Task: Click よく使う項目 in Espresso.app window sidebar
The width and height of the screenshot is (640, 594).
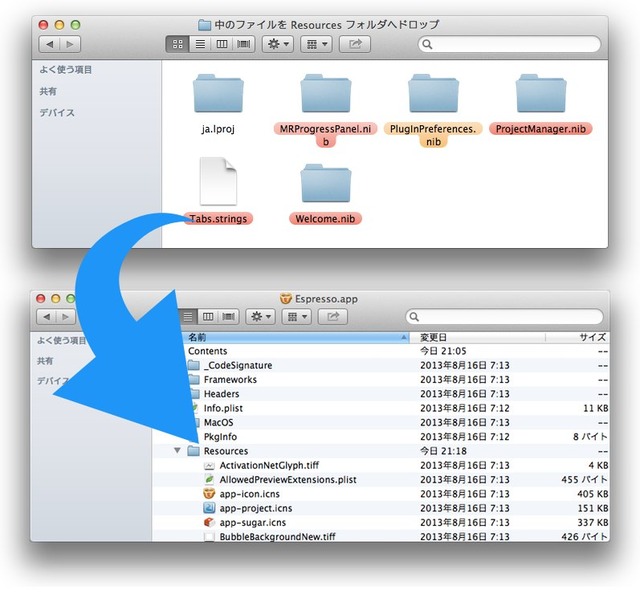Action: (x=62, y=340)
